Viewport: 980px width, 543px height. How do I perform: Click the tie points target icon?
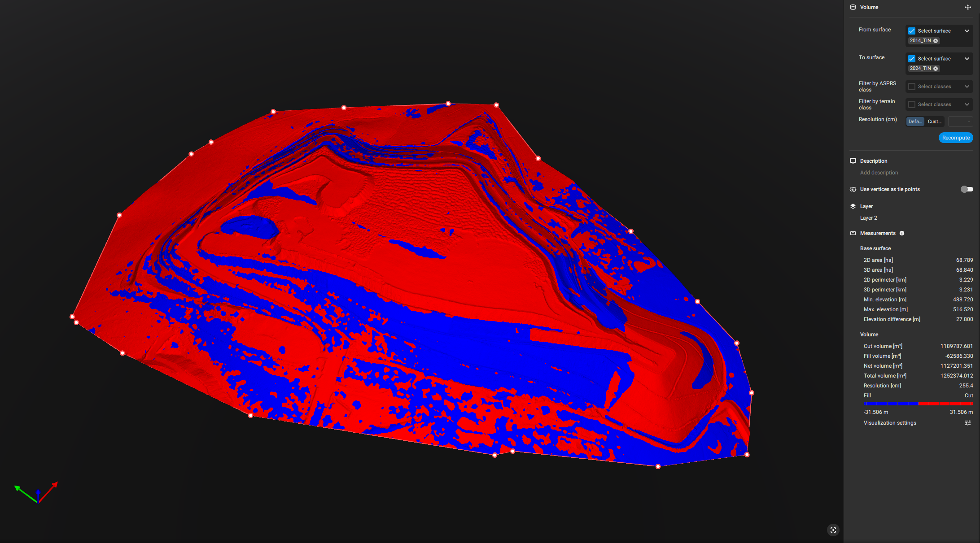(853, 189)
